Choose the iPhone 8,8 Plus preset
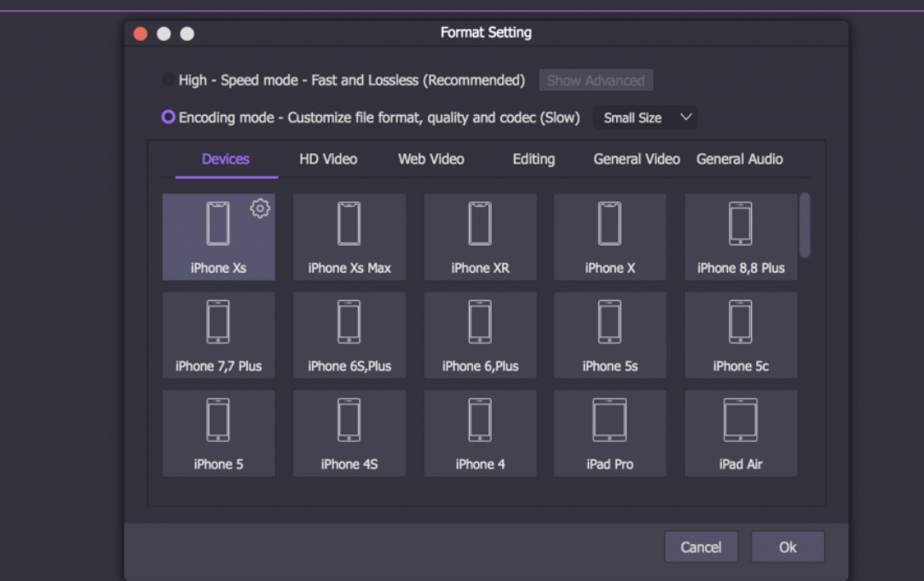Viewport: 924px width, 581px height. 741,237
